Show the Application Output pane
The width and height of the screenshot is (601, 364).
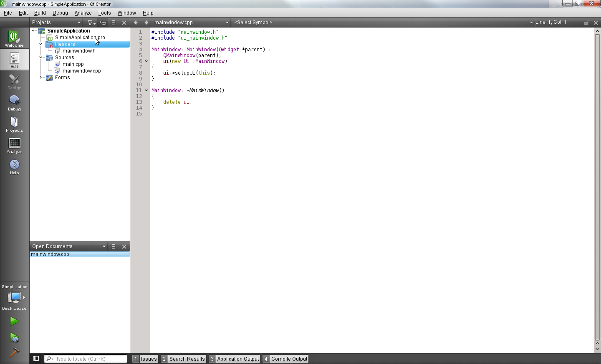[x=235, y=359]
